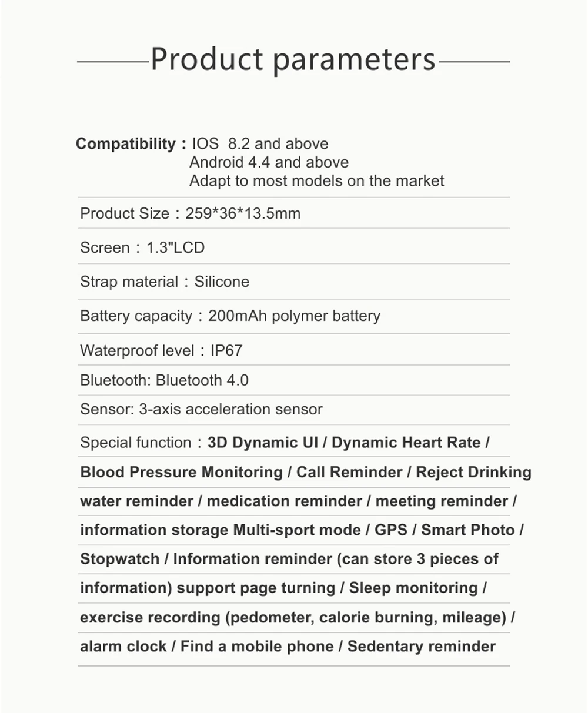Click Sleep monitoring text
Image resolution: width=588 pixels, height=713 pixels.
pyautogui.click(x=413, y=588)
